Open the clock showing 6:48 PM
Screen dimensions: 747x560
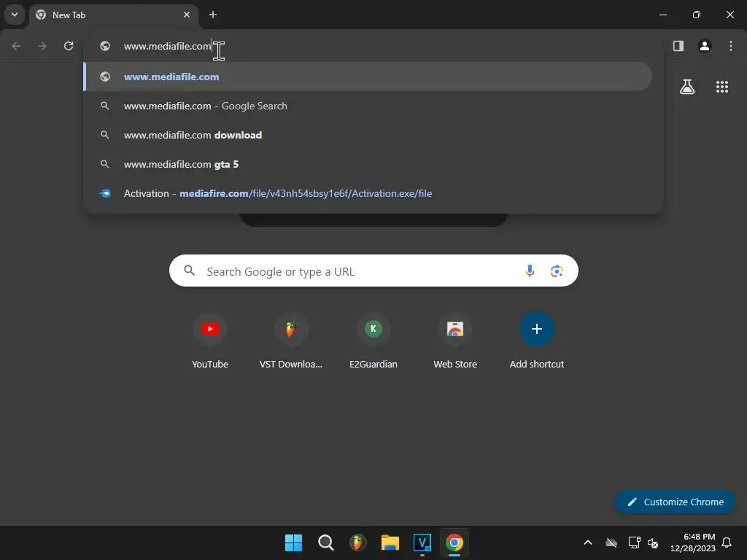pos(693,542)
